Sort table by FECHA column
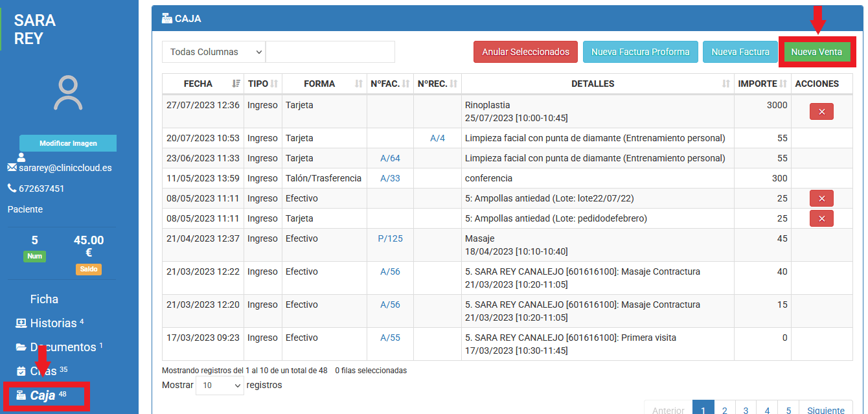This screenshot has width=868, height=414. click(x=203, y=84)
